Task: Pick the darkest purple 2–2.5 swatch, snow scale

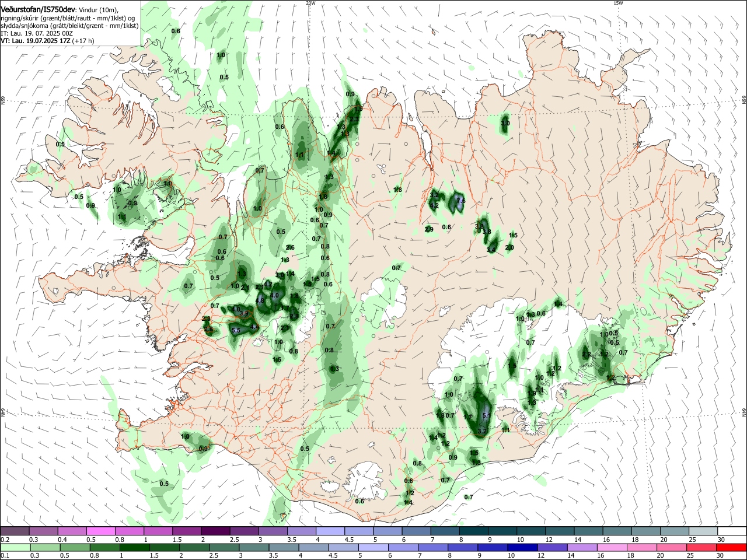Action: pyautogui.click(x=215, y=531)
